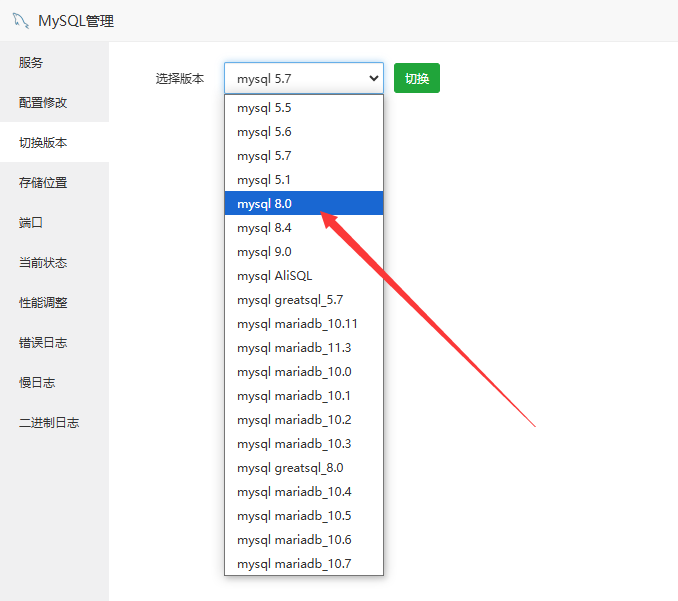
Task: Click the green 切换 button
Action: click(x=417, y=78)
